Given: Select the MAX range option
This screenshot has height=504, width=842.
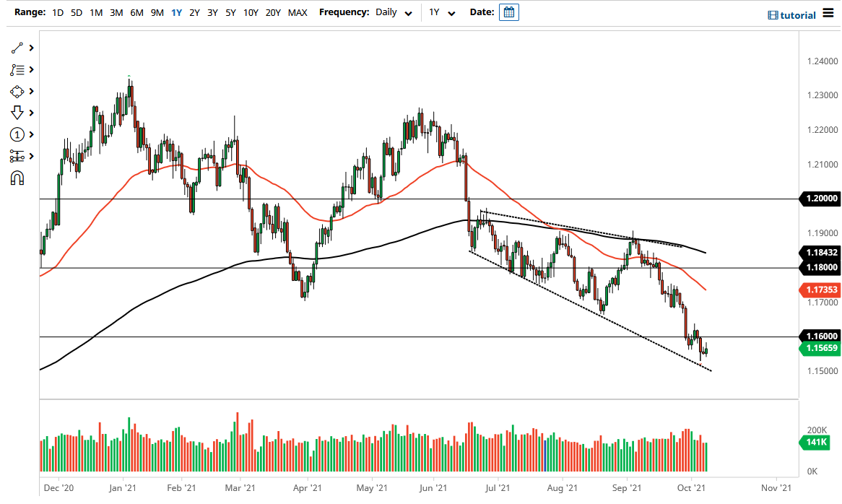Looking at the screenshot, I should pos(297,12).
